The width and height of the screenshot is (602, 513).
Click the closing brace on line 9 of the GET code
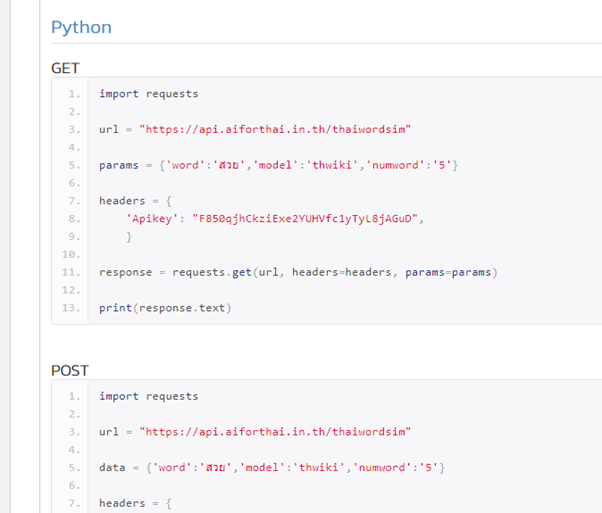129,237
